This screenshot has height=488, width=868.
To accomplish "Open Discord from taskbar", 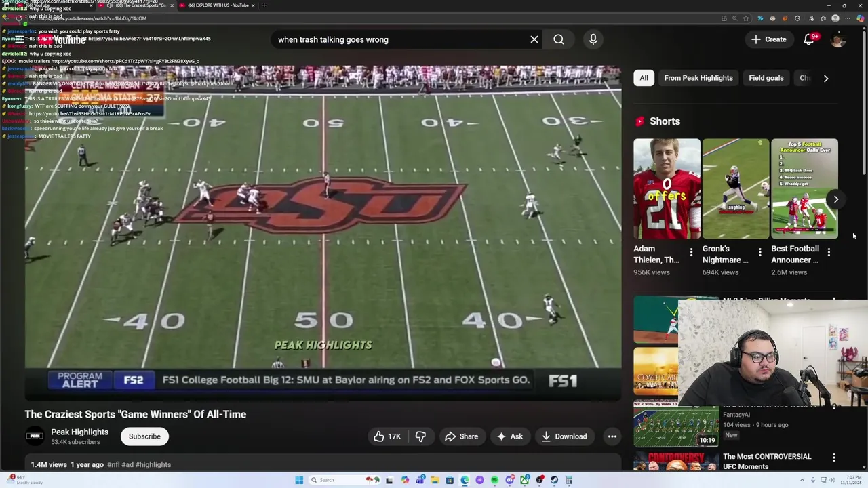I will coord(510,480).
